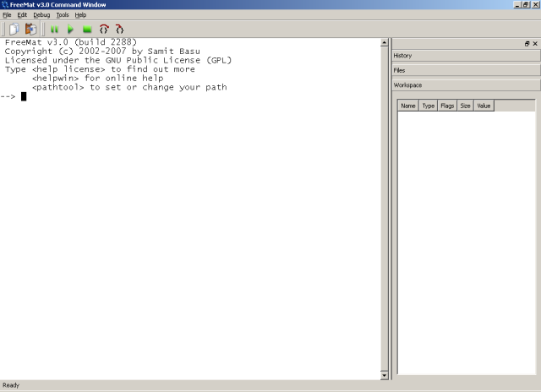Sort workspace by Flags column
Screen dimensions: 541x392
(x=447, y=106)
